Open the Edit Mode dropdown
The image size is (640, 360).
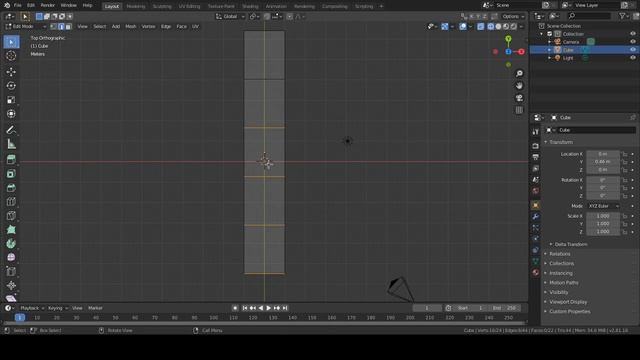[x=25, y=27]
